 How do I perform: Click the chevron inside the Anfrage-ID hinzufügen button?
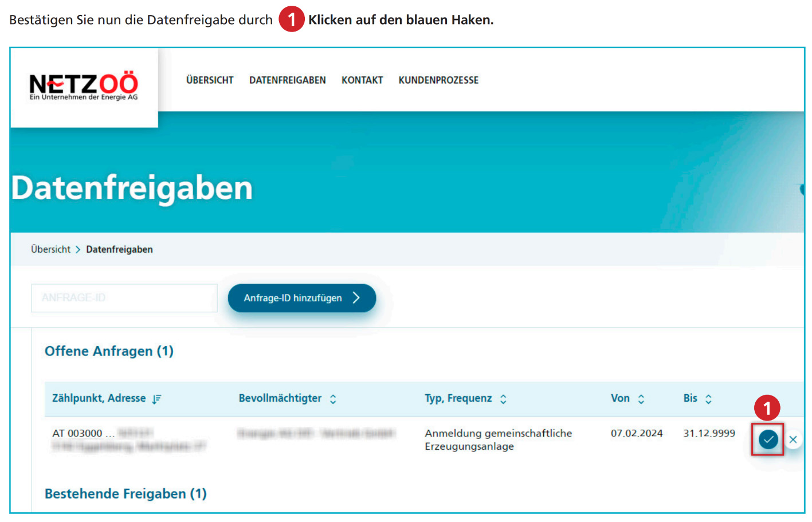[x=358, y=298]
